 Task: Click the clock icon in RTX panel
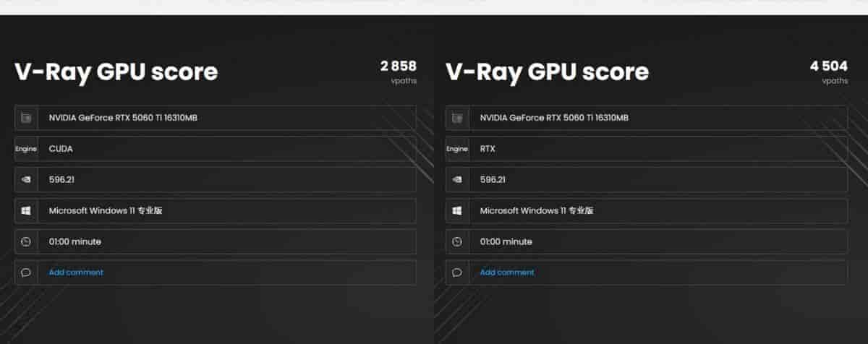[x=457, y=242]
